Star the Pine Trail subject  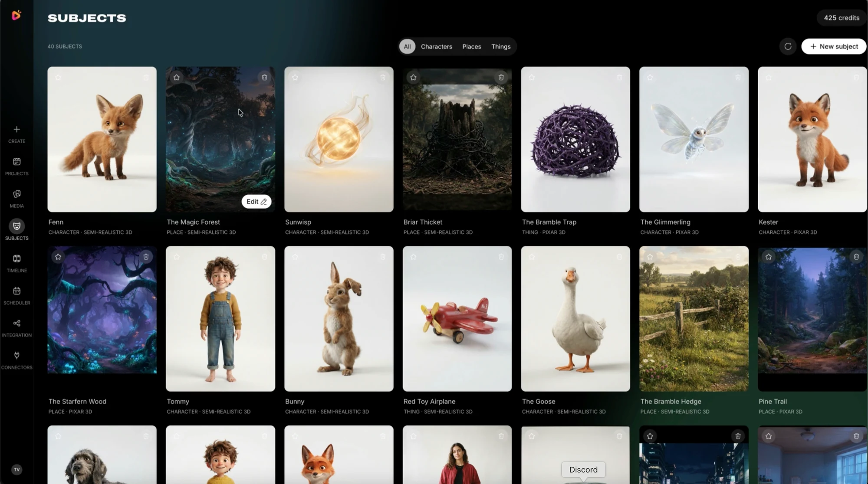point(768,257)
